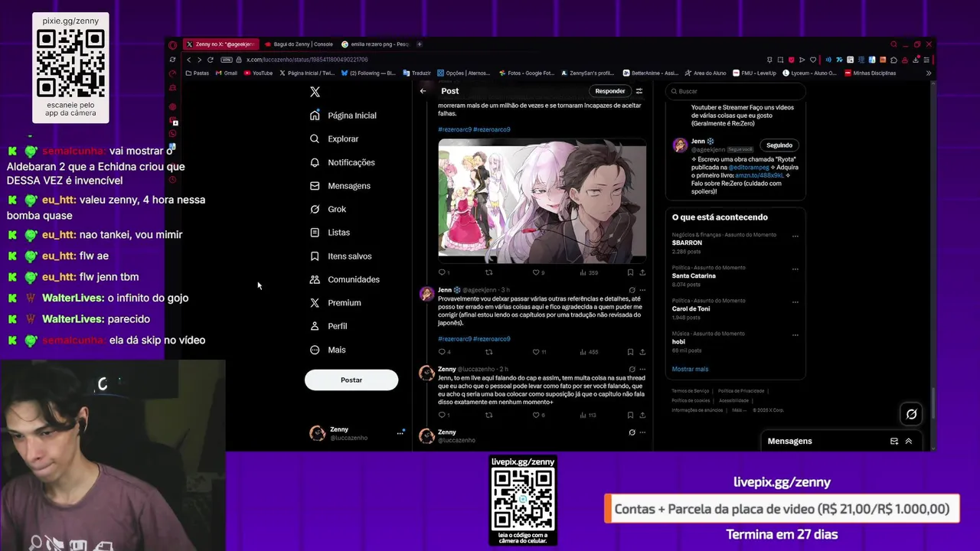This screenshot has width=980, height=551.
Task: Open a new browser tab with plus
Action: click(x=419, y=44)
